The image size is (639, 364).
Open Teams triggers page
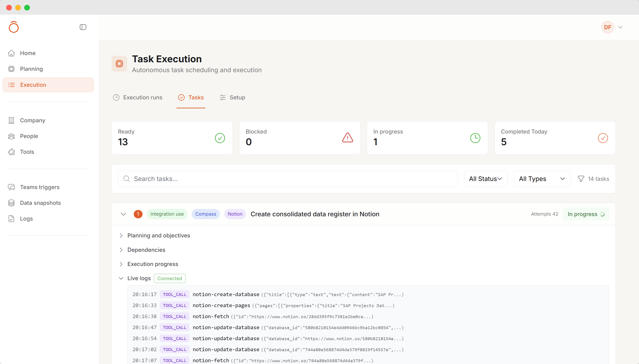(x=40, y=187)
